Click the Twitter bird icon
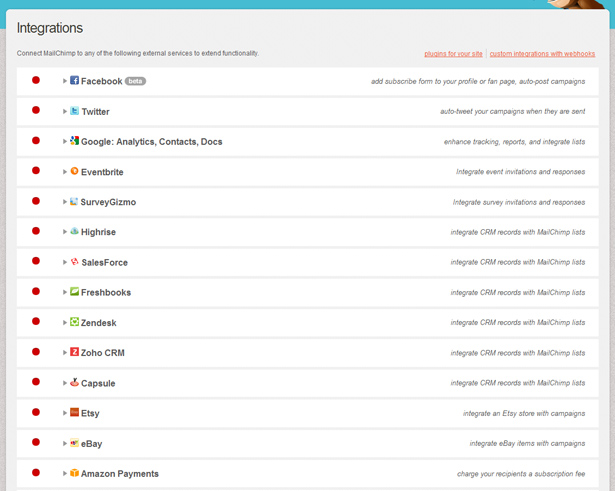Screen dimensions: 615x491 [75, 111]
